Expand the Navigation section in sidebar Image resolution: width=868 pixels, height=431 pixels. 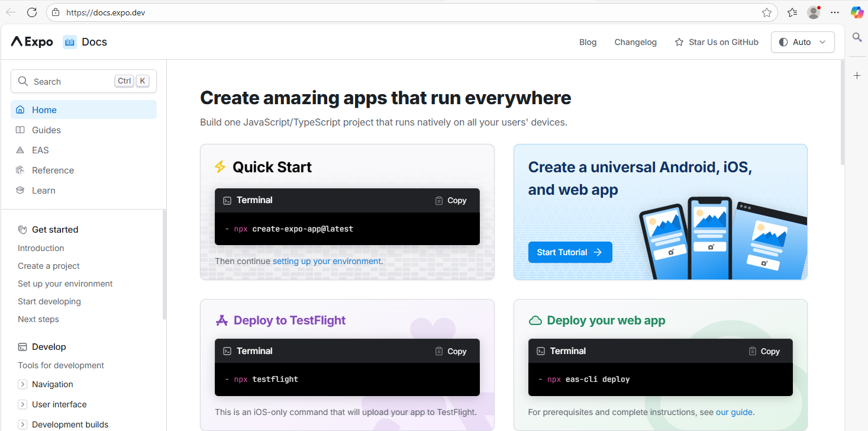point(22,384)
